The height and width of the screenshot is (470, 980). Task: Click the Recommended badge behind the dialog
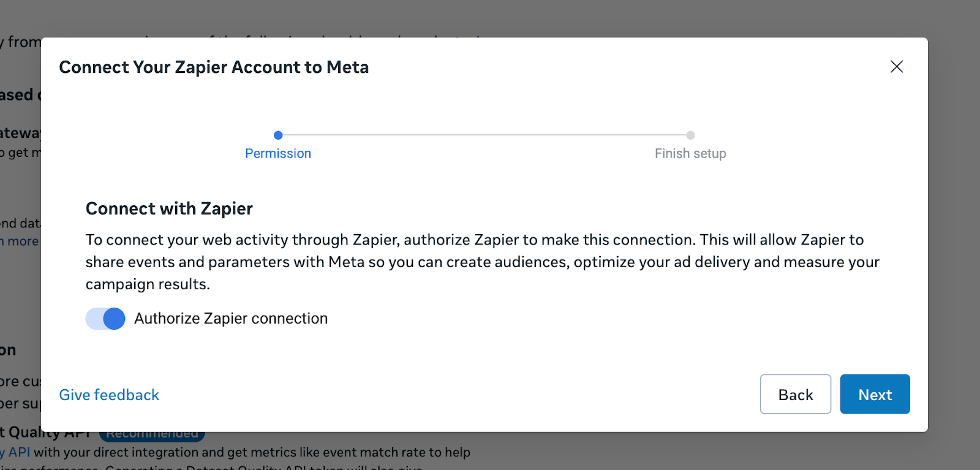[x=152, y=435]
